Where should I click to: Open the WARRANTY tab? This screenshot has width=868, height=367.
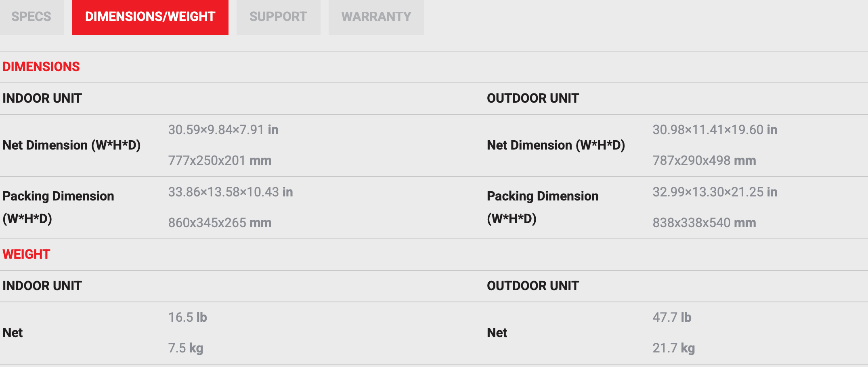[x=376, y=17]
